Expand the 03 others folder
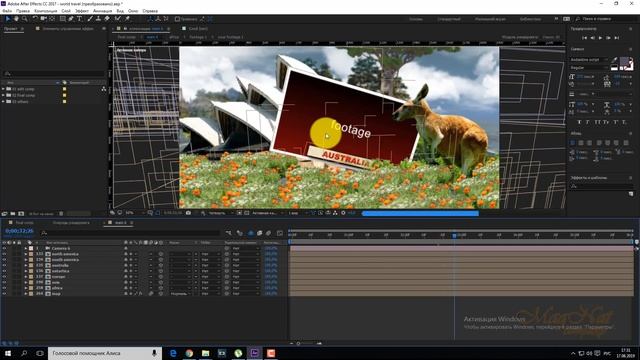The width and height of the screenshot is (640, 360). 3,102
